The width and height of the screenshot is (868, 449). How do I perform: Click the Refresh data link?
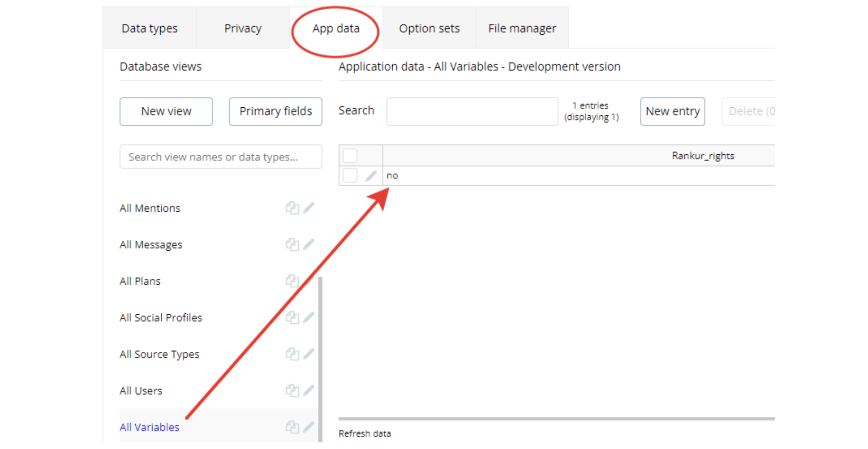[x=365, y=433]
